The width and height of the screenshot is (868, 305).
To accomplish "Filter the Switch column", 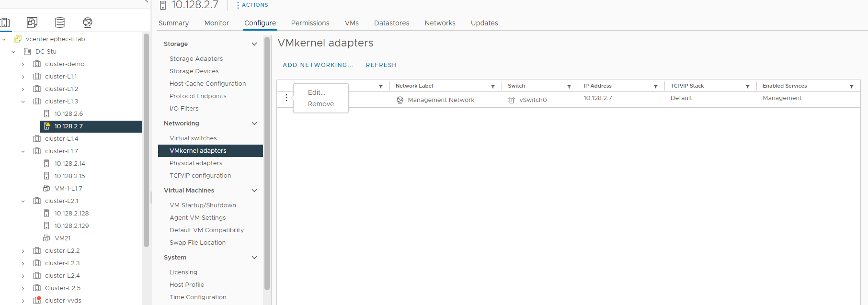I will (569, 86).
